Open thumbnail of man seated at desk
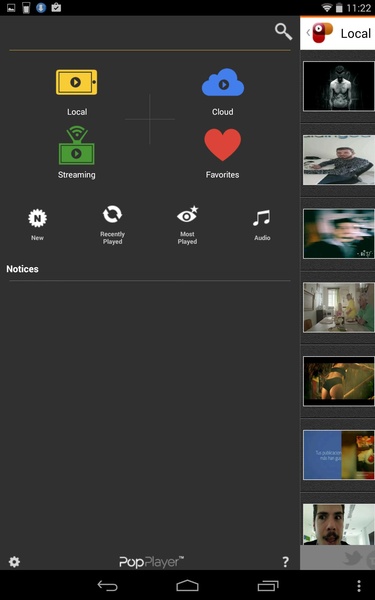Viewport: 375px width, 600px height. click(339, 160)
